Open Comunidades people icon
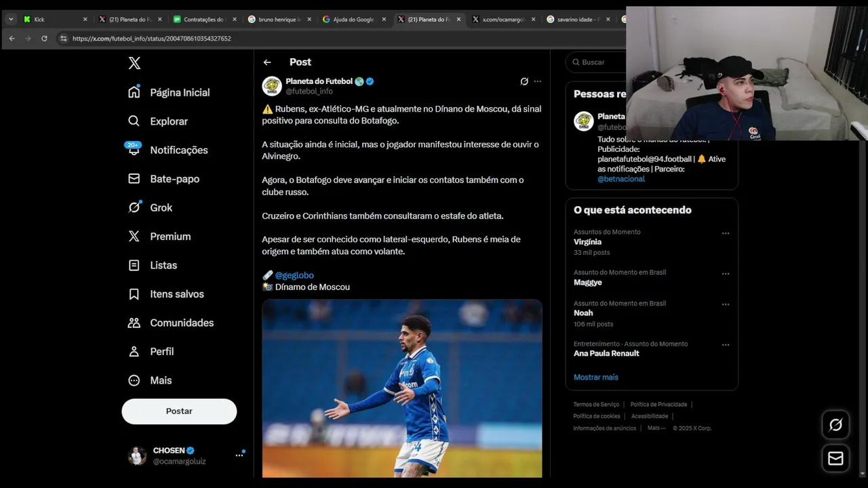 tap(134, 323)
